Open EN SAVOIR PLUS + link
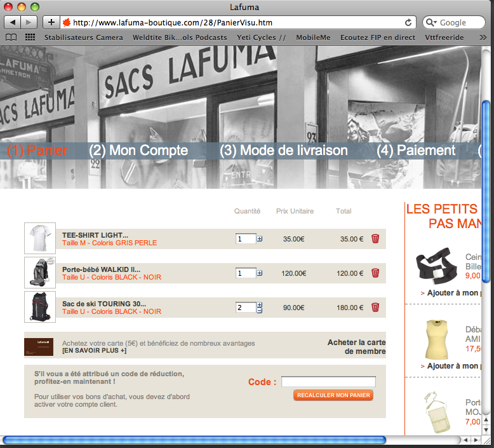This screenshot has width=494, height=448. (x=94, y=351)
